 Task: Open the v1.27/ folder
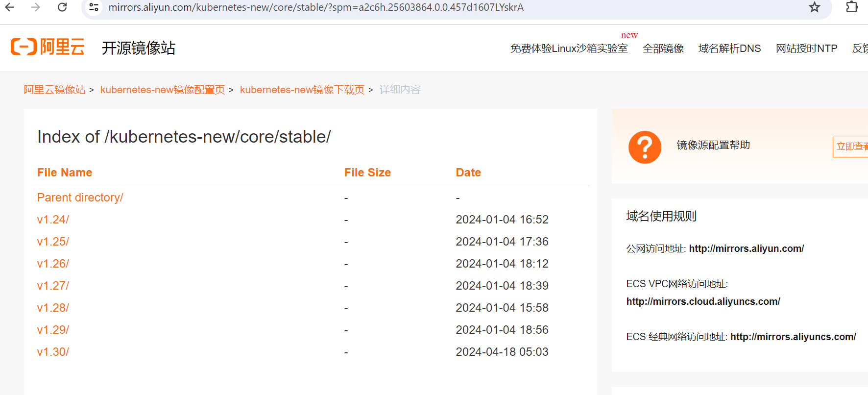53,286
